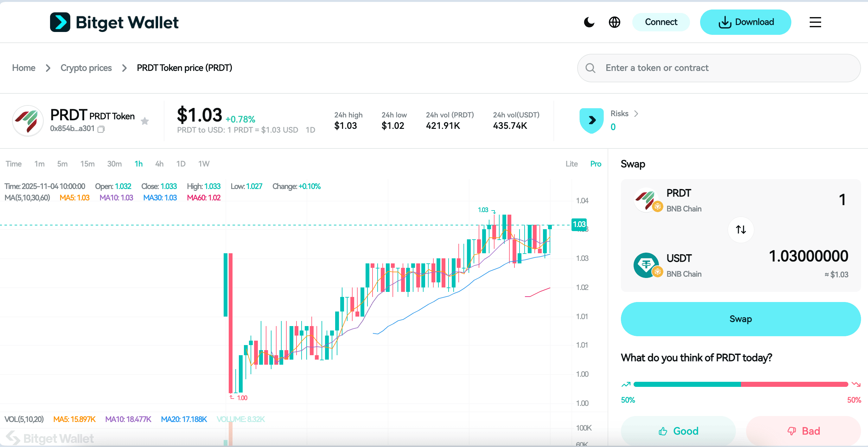868x447 pixels.
Task: Favorite PRDT using the star icon
Action: point(144,121)
